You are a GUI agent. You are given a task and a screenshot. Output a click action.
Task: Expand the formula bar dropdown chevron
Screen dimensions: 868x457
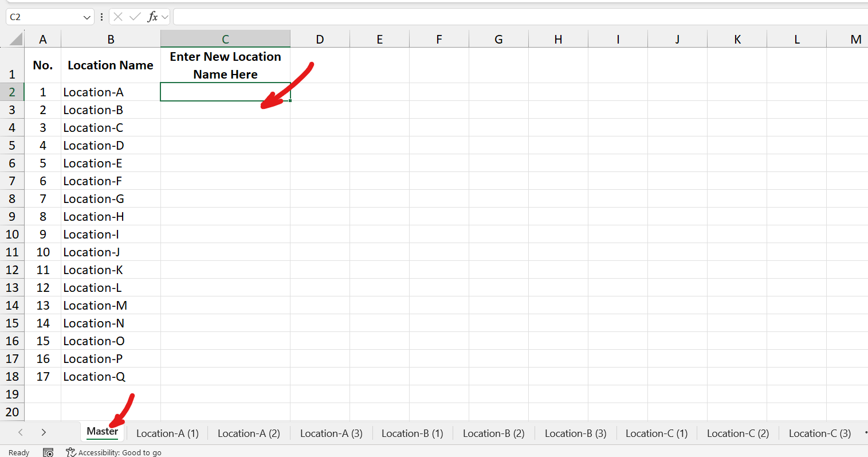(x=166, y=17)
